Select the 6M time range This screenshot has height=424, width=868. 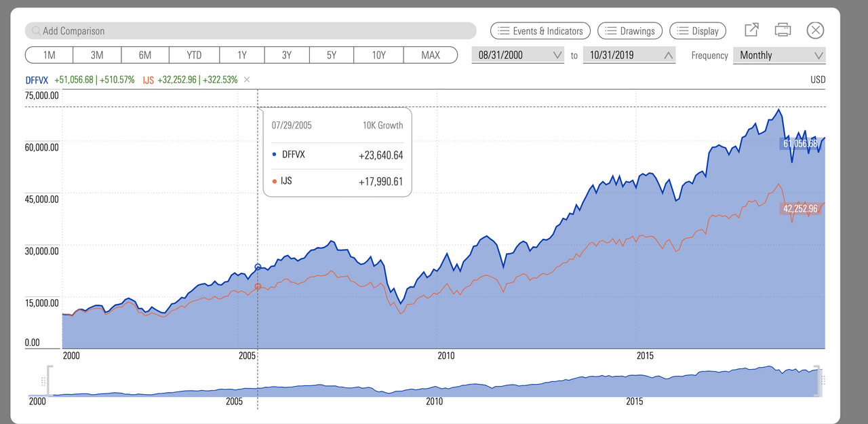(x=145, y=55)
